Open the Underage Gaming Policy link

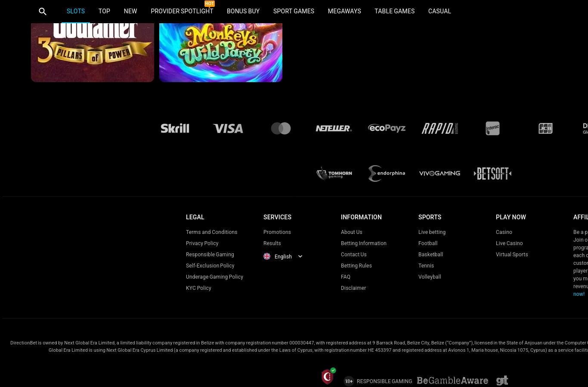214,277
